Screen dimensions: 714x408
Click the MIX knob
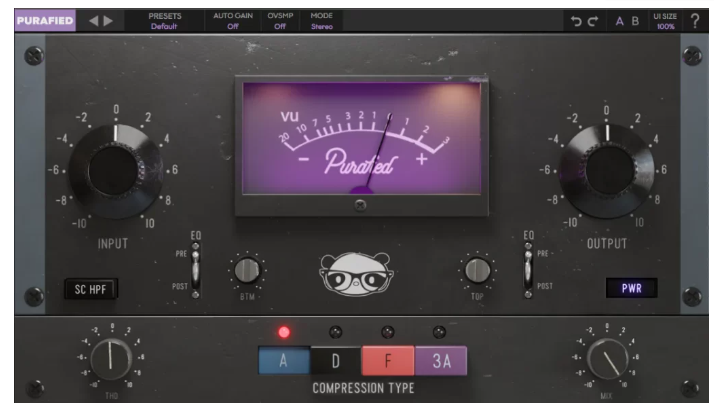click(x=607, y=359)
